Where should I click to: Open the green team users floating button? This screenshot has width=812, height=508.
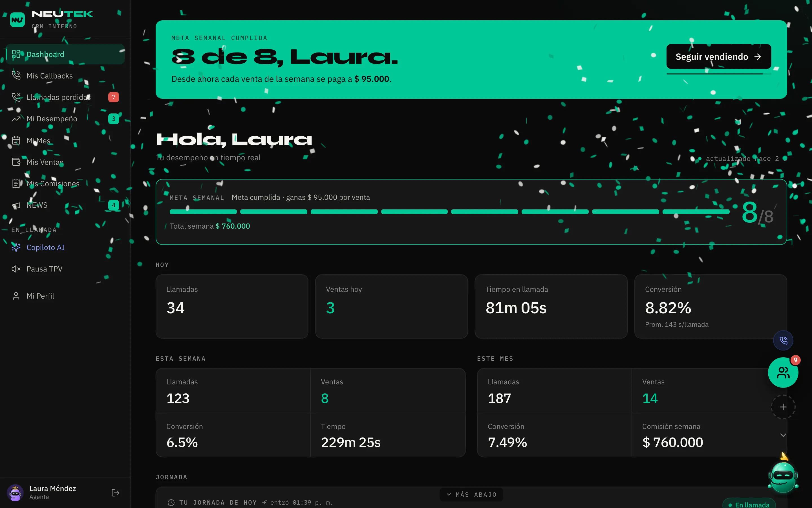coord(783,372)
